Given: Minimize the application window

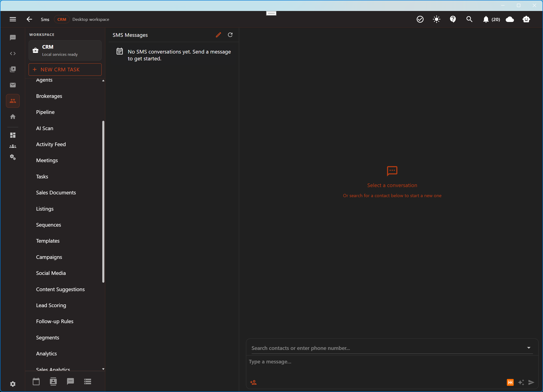Looking at the screenshot, I should click(503, 5).
